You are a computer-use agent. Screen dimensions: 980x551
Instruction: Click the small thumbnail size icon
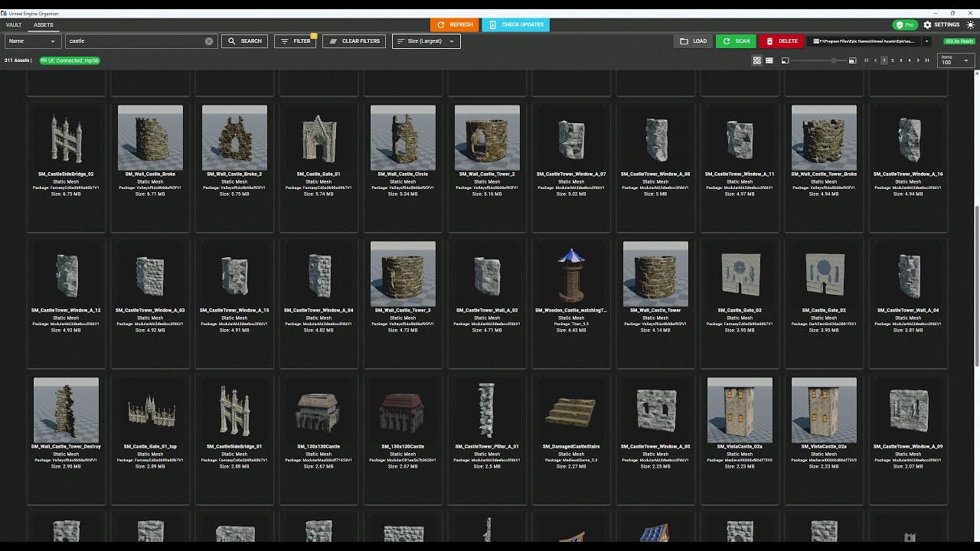(785, 60)
